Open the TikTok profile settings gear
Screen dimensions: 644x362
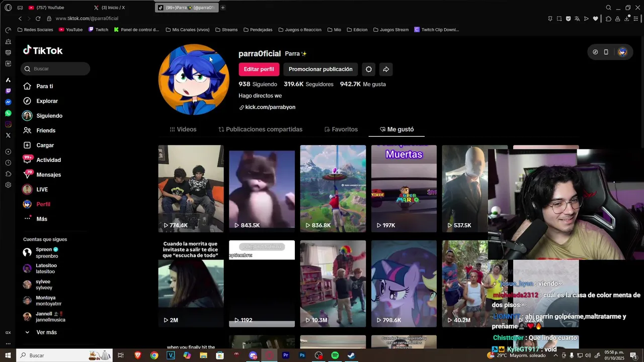(x=369, y=69)
